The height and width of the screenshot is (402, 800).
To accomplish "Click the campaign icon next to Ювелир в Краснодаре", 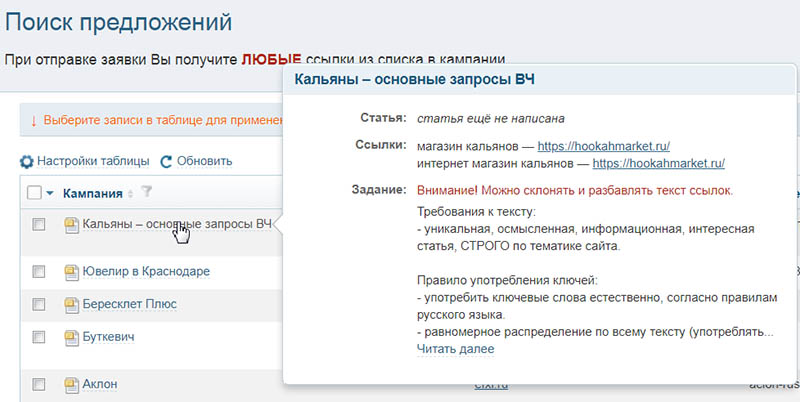I will (71, 271).
